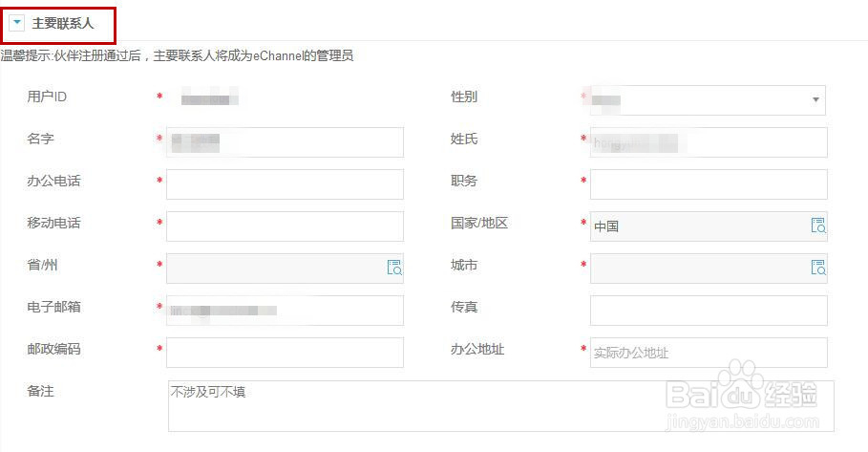Click the 移动电话 input field

[285, 226]
